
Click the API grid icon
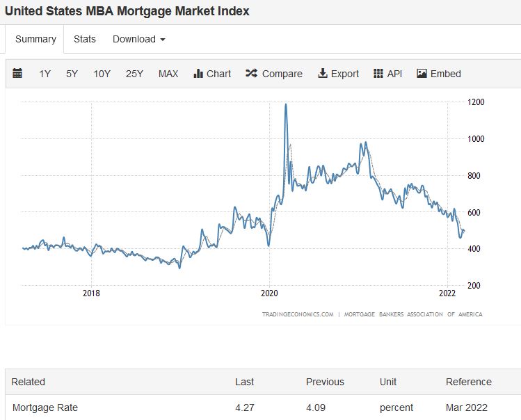[x=378, y=74]
